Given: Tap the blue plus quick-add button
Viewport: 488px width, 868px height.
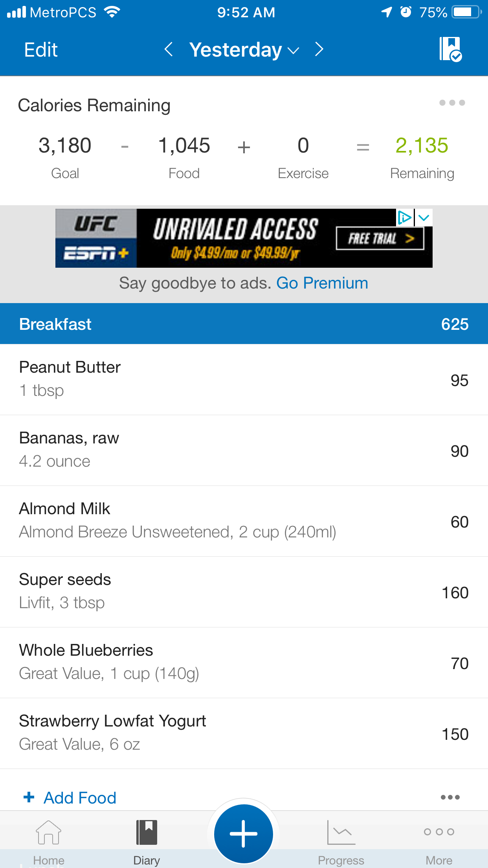Looking at the screenshot, I should click(244, 834).
